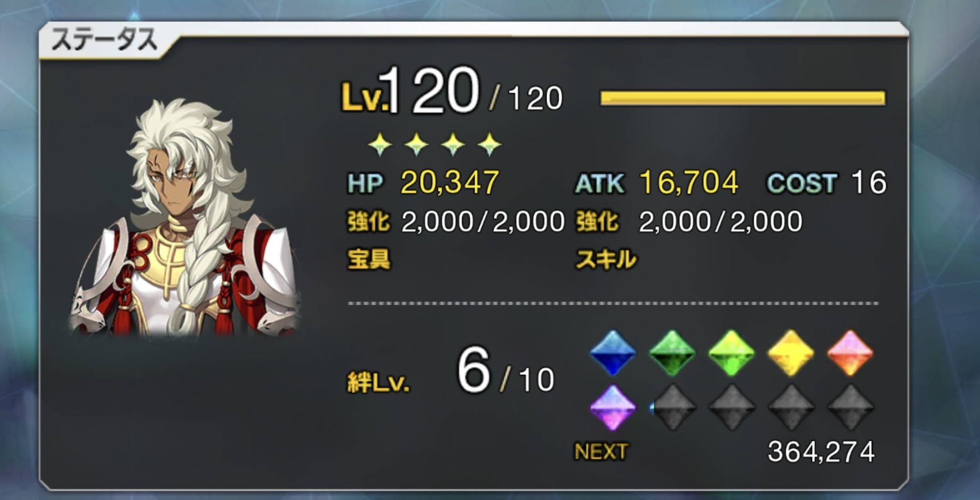Click the HP value 20,347

pyautogui.click(x=449, y=182)
